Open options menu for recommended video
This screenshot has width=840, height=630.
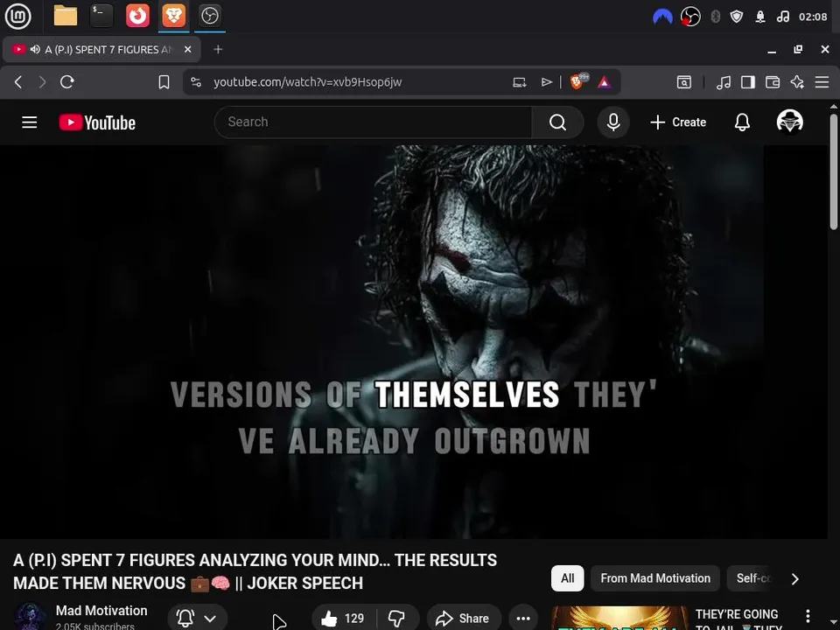808,616
